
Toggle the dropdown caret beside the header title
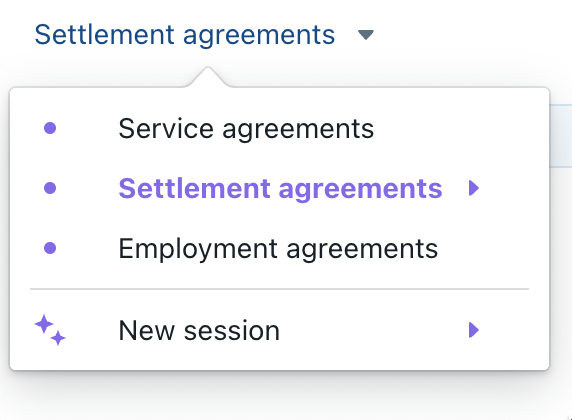366,35
